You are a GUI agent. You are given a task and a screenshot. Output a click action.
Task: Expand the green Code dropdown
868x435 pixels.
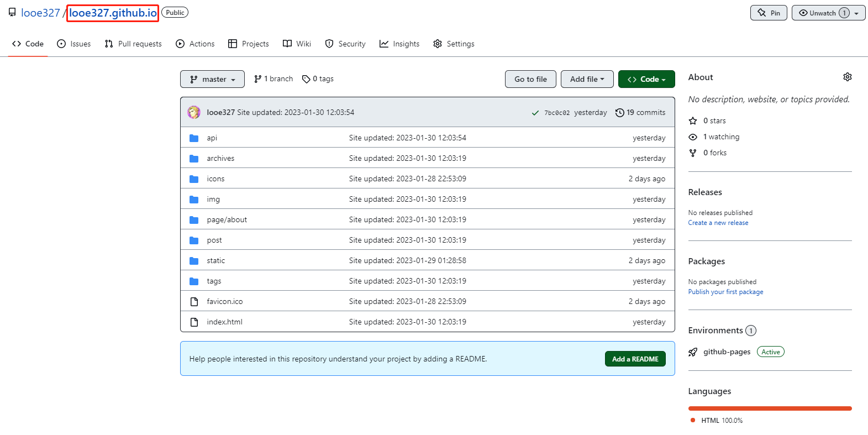(646, 79)
